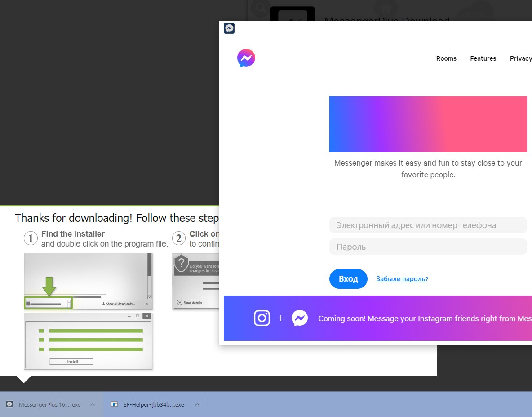The width and height of the screenshot is (532, 417).
Task: Click the email or phone number field
Action: click(428, 225)
